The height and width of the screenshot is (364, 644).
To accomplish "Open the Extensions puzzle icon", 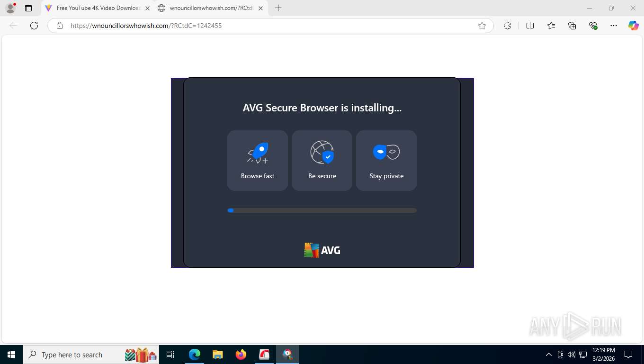I will pos(507,26).
